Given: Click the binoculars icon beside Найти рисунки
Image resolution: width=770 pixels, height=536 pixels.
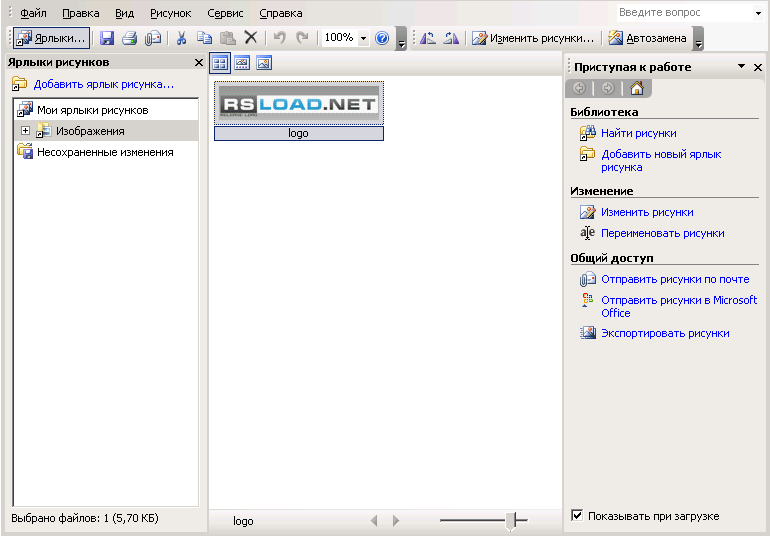Looking at the screenshot, I should pos(587,133).
